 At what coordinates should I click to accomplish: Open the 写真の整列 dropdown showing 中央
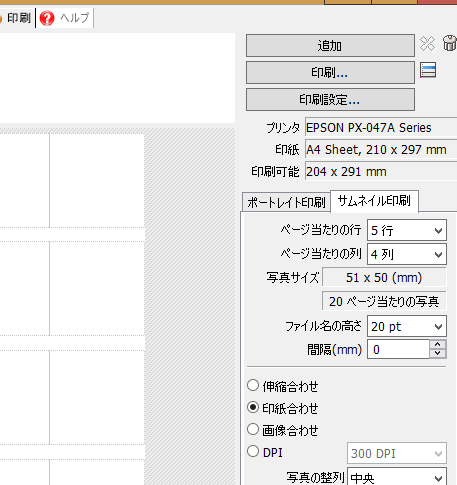tap(397, 477)
